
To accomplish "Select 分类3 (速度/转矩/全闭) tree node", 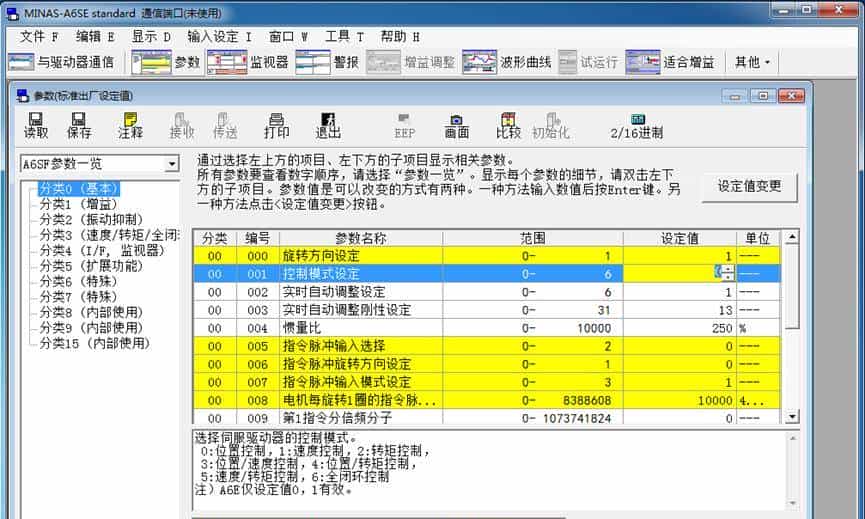I will pos(109,235).
